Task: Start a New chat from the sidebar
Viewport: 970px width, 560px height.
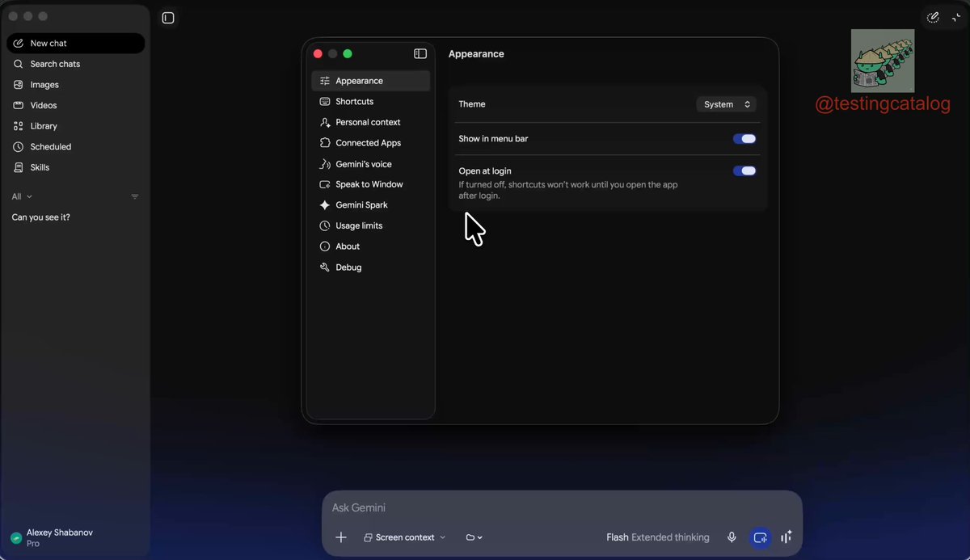Action: click(76, 44)
